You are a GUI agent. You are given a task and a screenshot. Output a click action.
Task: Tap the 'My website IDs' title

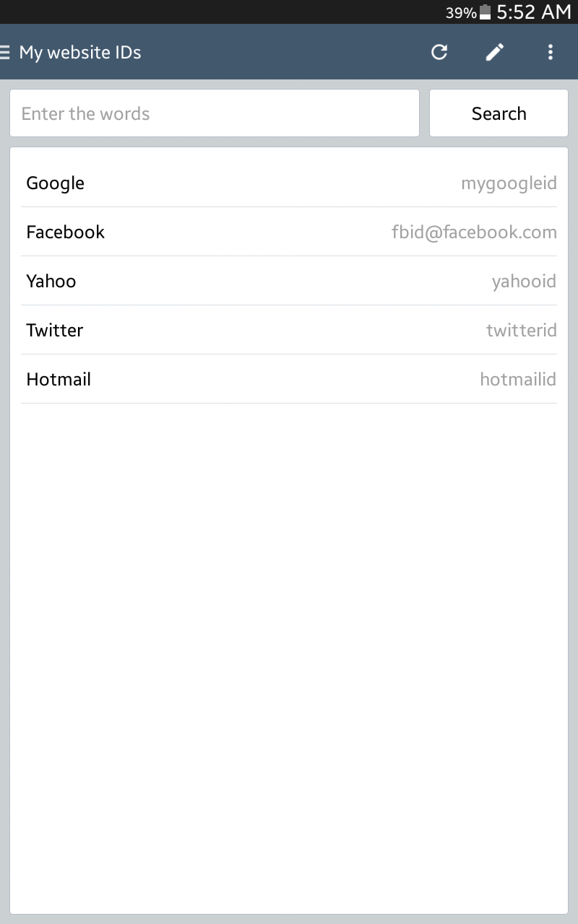(x=80, y=53)
